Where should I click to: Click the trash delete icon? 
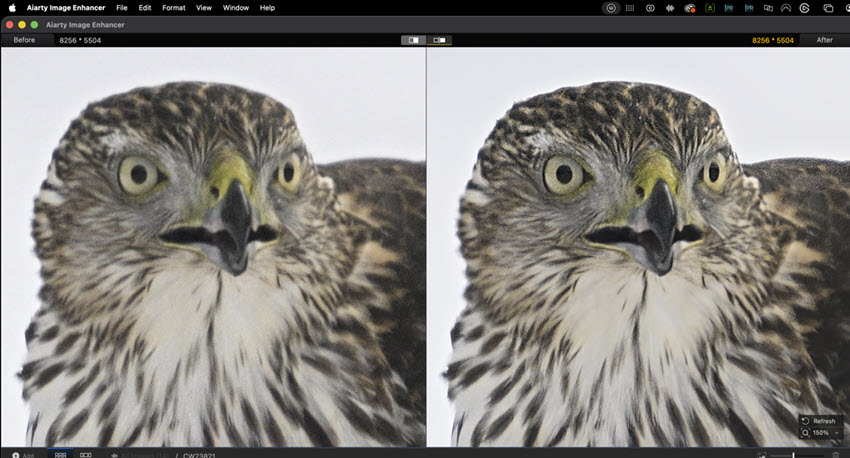[835, 455]
